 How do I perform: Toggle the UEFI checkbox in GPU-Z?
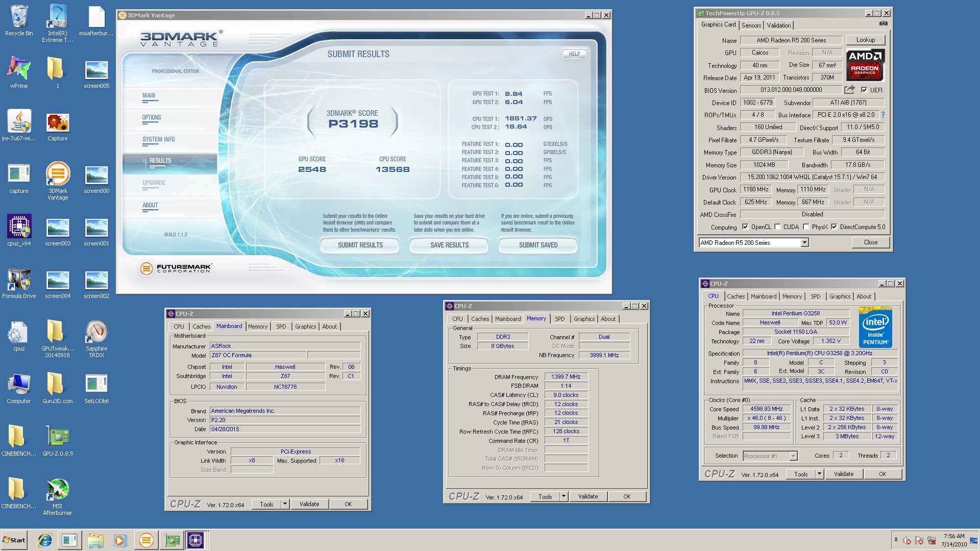pyautogui.click(x=864, y=90)
